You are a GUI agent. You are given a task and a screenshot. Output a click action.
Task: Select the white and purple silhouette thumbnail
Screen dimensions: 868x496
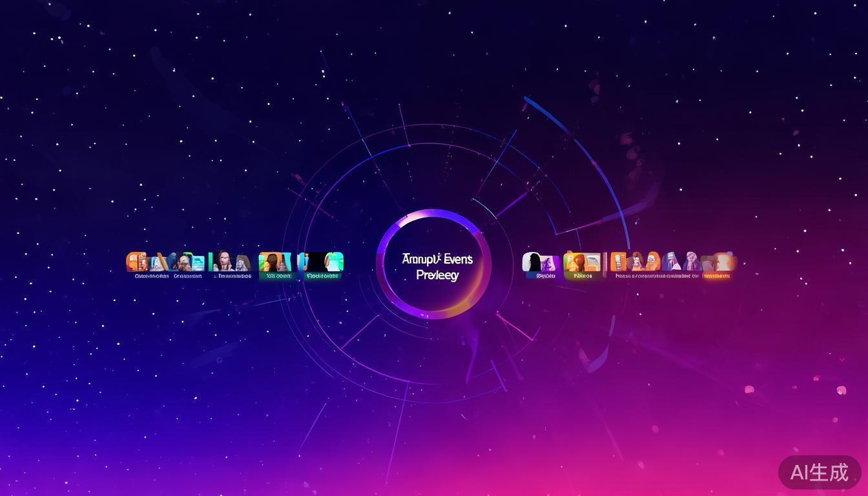click(x=541, y=262)
